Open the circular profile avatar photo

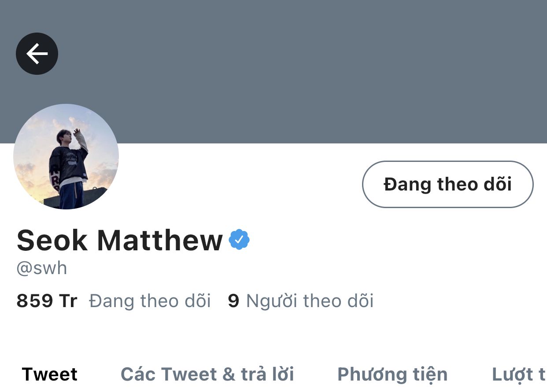pos(66,157)
